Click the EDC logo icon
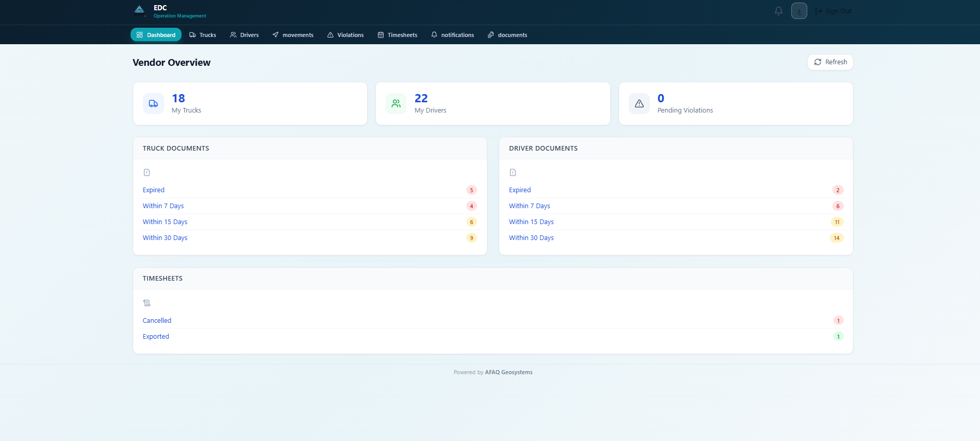980x441 pixels. click(139, 11)
